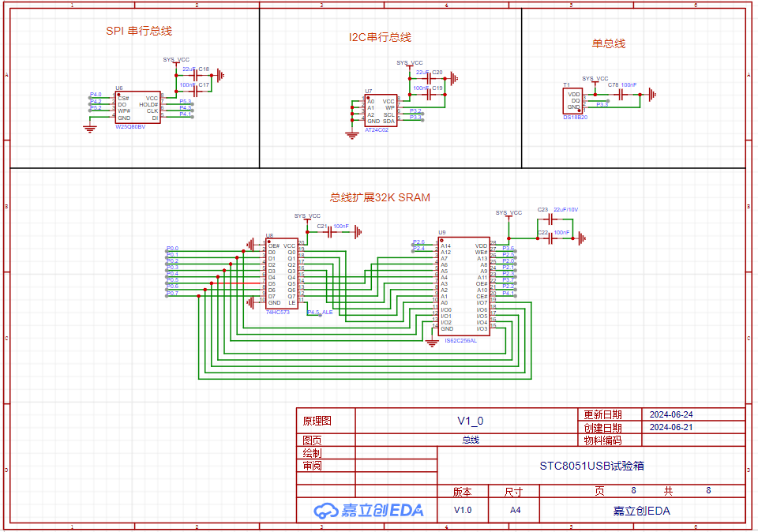Click project title STC8051USB试验箱
The image size is (758, 532).
point(591,466)
